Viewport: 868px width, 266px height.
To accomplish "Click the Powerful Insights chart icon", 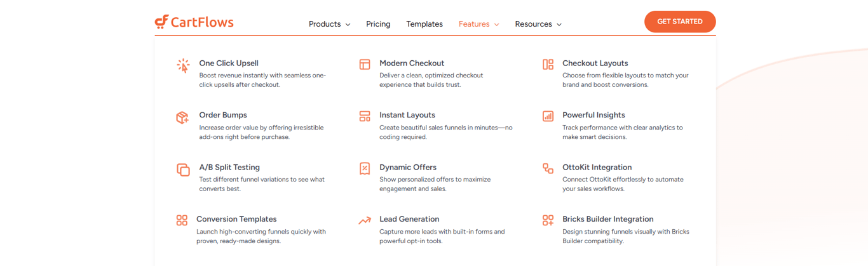I will [x=548, y=116].
